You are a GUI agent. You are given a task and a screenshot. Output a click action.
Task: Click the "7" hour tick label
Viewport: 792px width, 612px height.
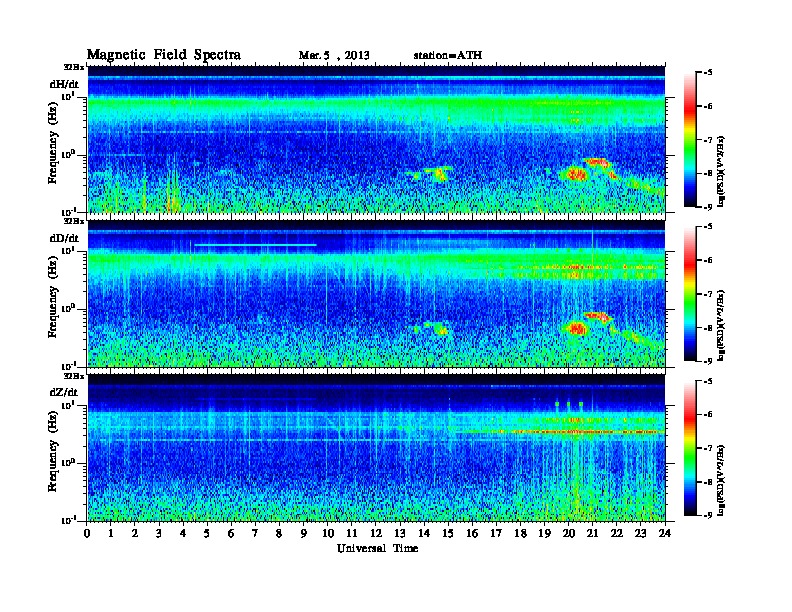[x=255, y=533]
